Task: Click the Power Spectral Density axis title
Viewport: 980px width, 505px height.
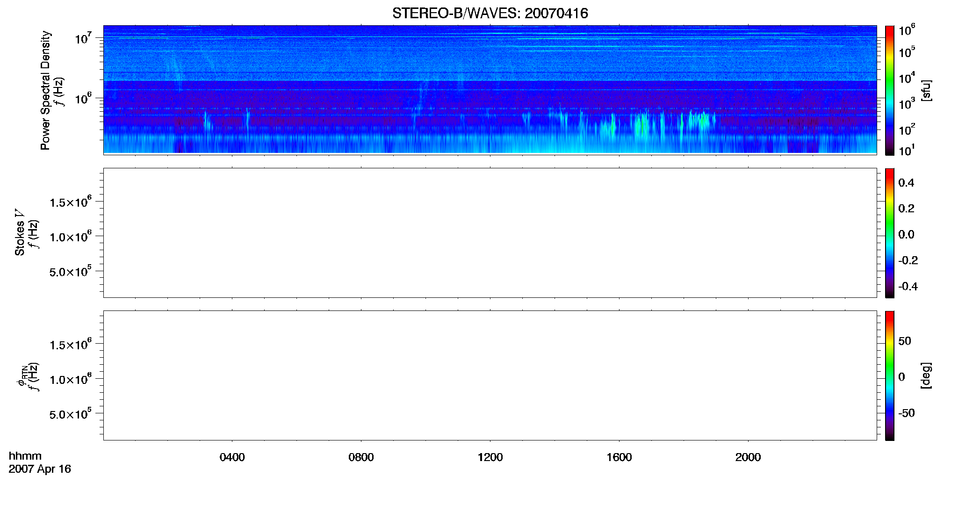Action: 45,90
